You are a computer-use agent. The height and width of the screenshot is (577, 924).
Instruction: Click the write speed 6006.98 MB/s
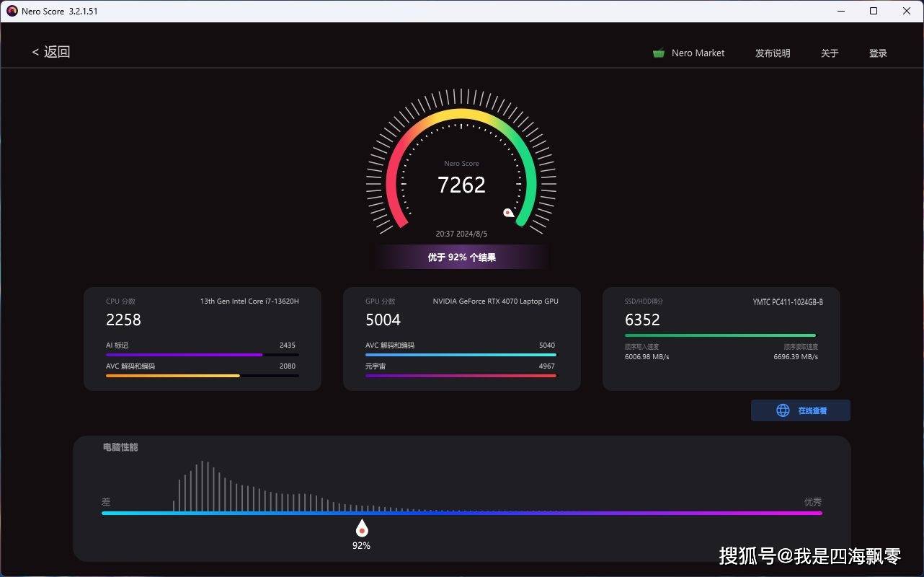click(x=647, y=357)
